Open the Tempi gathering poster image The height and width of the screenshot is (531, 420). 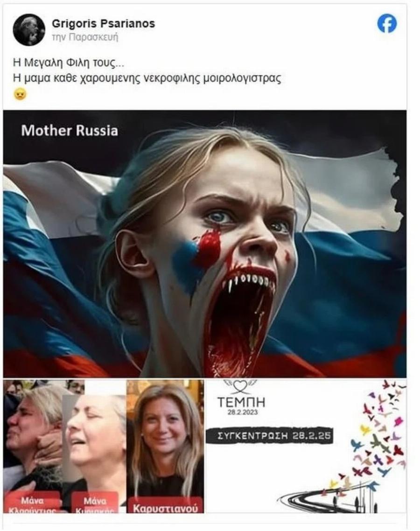[306, 447]
